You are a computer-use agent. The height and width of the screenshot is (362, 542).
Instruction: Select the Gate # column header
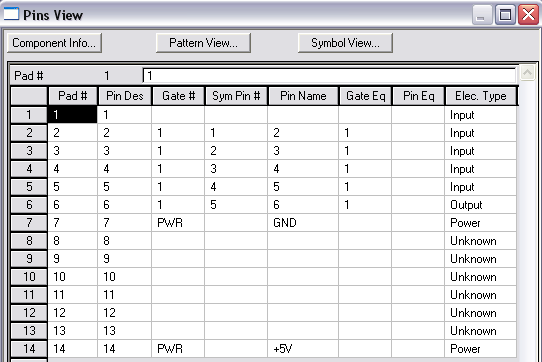coord(178,96)
